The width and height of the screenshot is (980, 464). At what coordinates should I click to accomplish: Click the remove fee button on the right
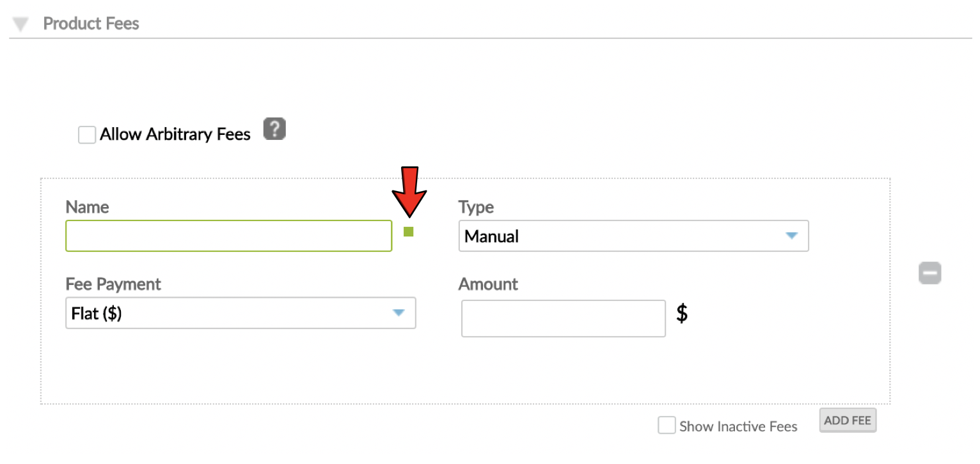click(x=930, y=273)
